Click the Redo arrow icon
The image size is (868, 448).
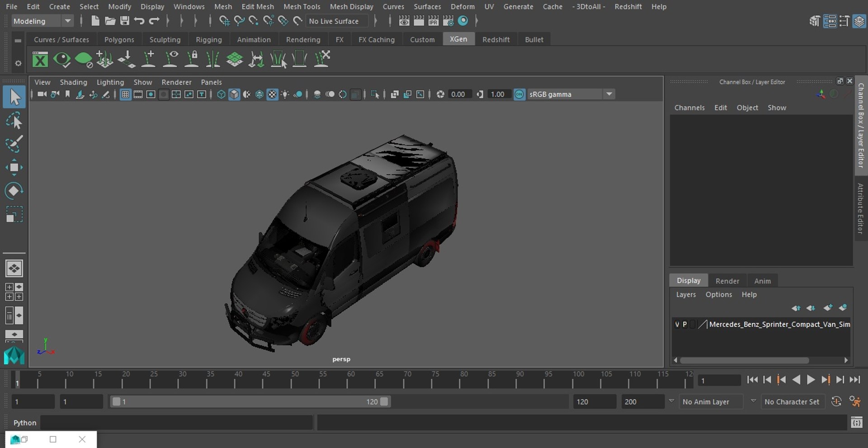tap(154, 21)
